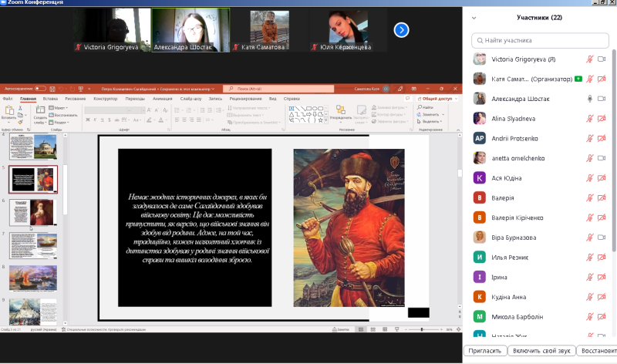Toggle Underline (Ч) formatting
Image resolution: width=617 pixels, height=364 pixels.
pyautogui.click(x=103, y=120)
